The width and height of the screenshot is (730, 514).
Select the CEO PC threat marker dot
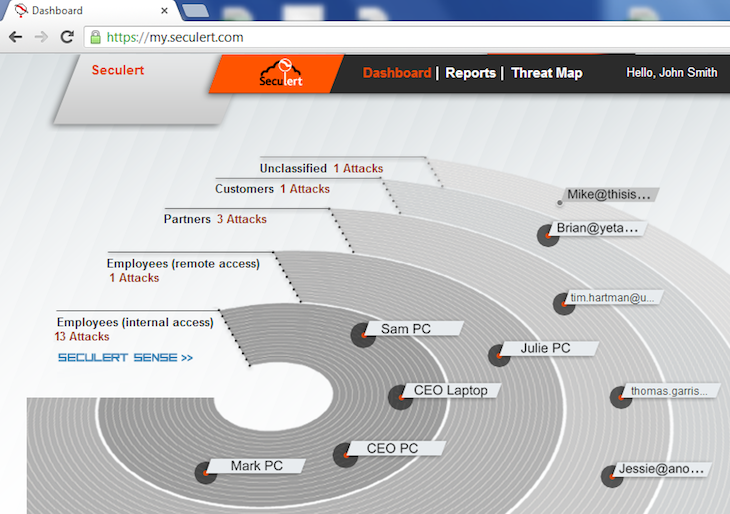[x=345, y=455]
